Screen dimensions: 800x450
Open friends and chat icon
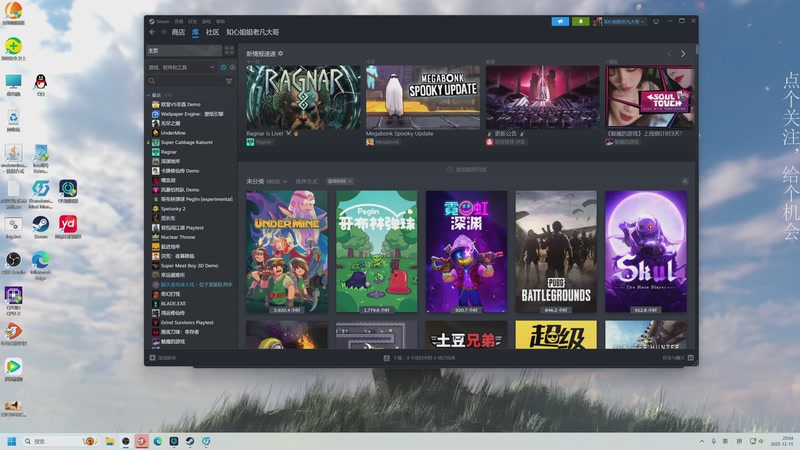coord(690,358)
